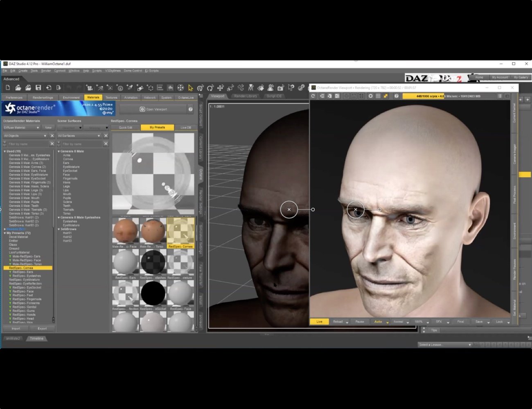Open the All Objects dropdown
Viewport: 532px width, 409px height.
[25, 136]
